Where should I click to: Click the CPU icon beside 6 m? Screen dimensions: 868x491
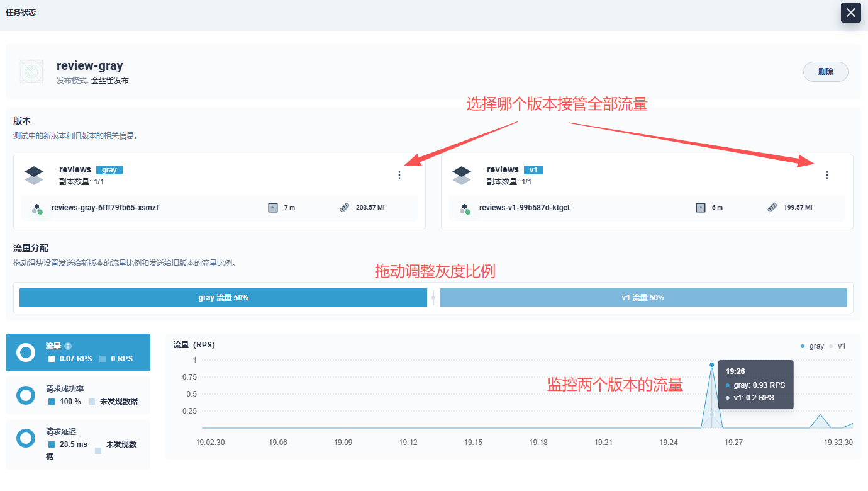pyautogui.click(x=701, y=208)
